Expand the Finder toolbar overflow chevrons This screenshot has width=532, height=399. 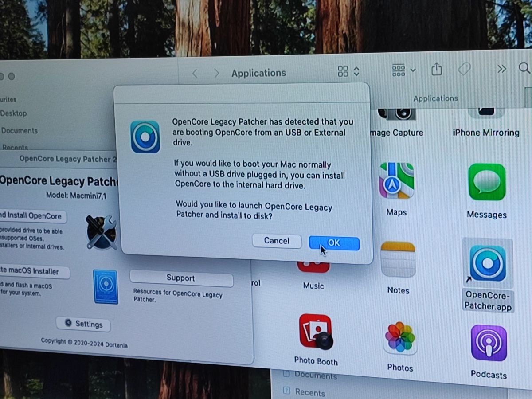[501, 68]
